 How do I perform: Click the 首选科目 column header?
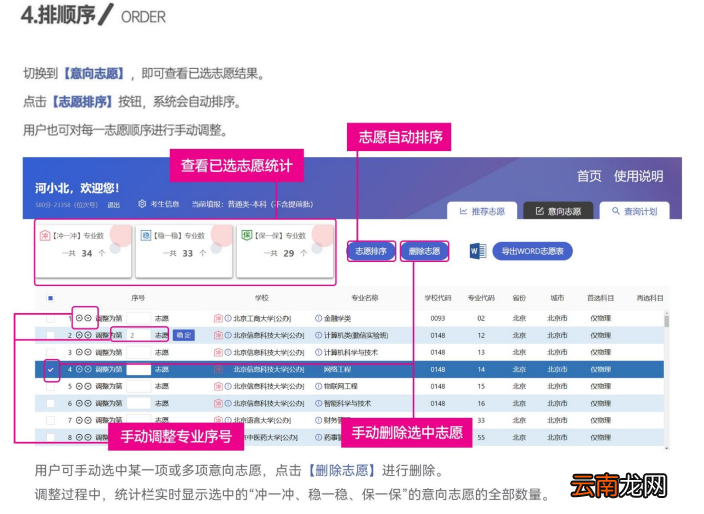pyautogui.click(x=600, y=298)
